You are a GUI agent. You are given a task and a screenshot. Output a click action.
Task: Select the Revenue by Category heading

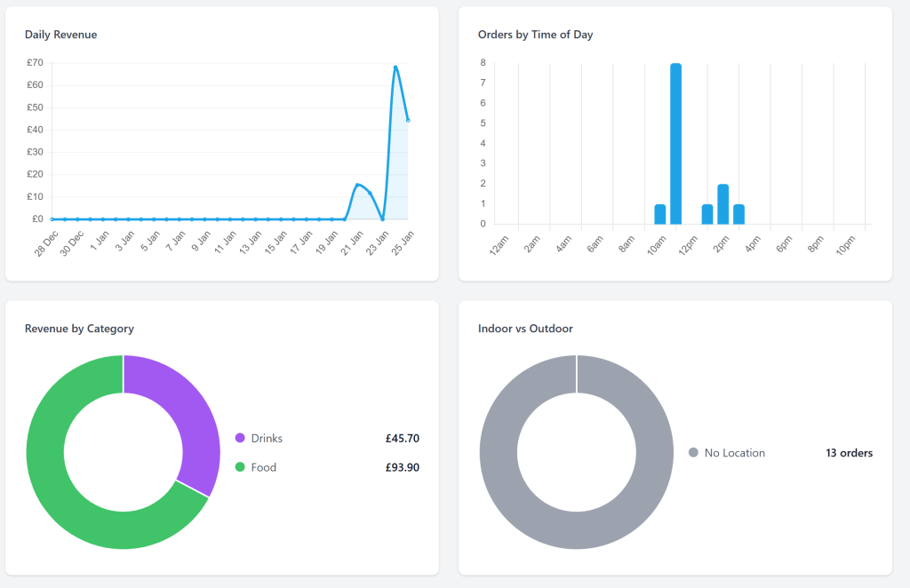tap(79, 329)
